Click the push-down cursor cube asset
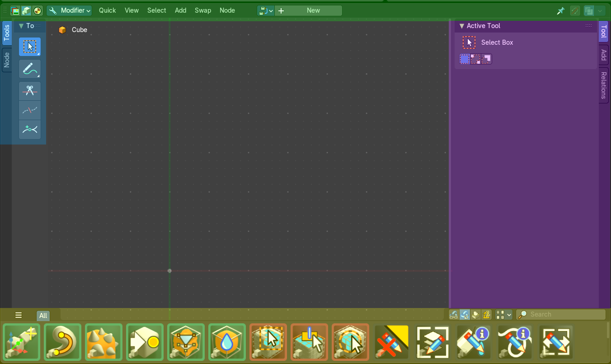Screen dimensions: 611x364 point(310,342)
